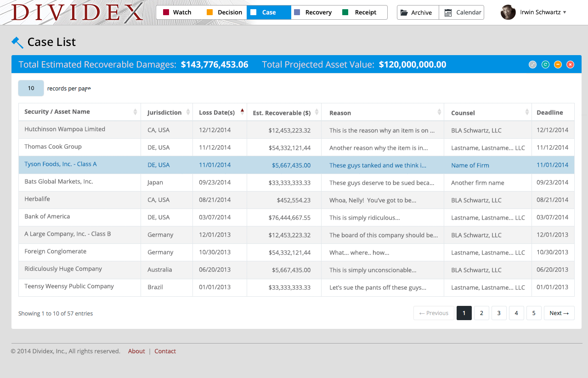Open the Irwin Schwartz user menu
588x378 pixels.
543,12
